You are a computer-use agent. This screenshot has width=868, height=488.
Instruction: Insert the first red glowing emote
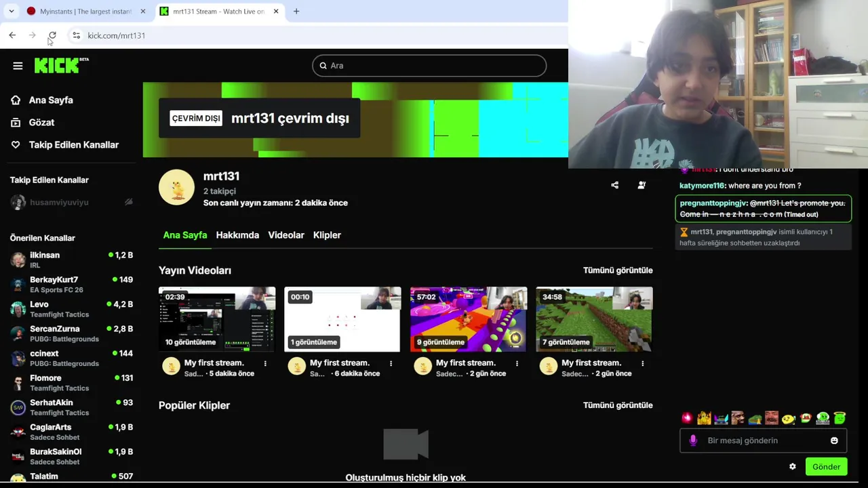687,418
